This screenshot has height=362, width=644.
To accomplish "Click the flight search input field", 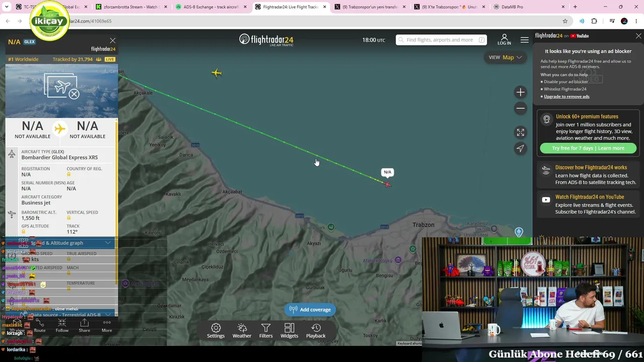I will coord(441,40).
